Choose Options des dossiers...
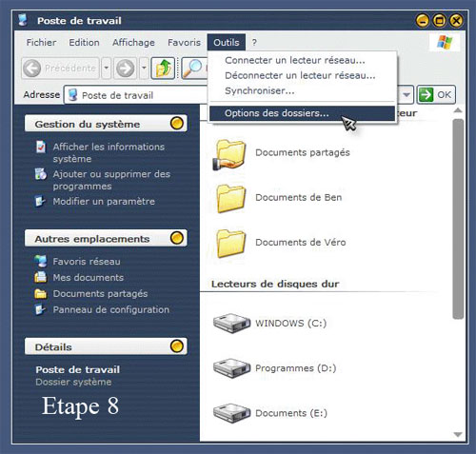 pos(302,113)
